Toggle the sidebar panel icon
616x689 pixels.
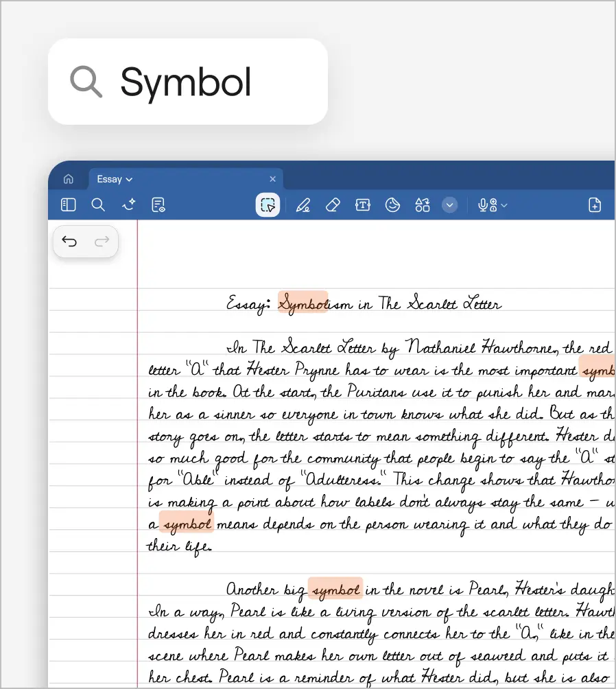click(x=68, y=205)
